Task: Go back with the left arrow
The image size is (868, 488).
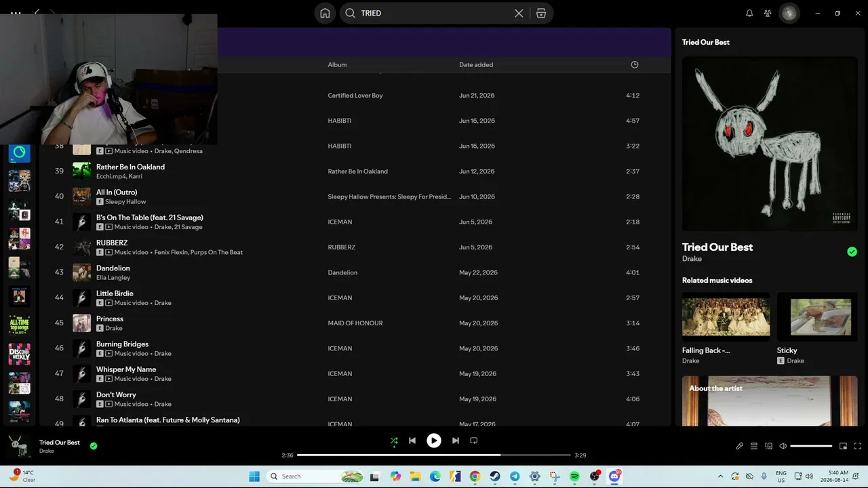Action: click(37, 13)
